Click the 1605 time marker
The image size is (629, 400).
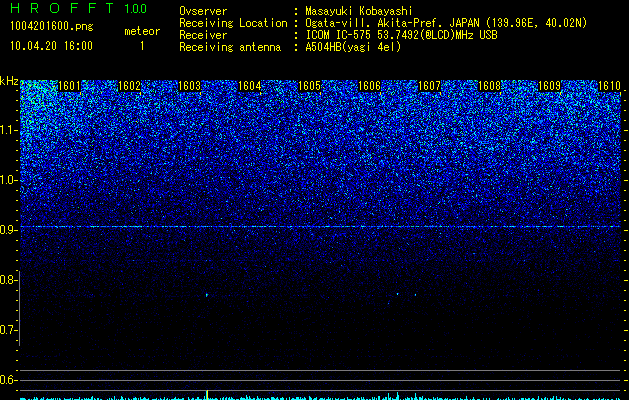pos(309,86)
